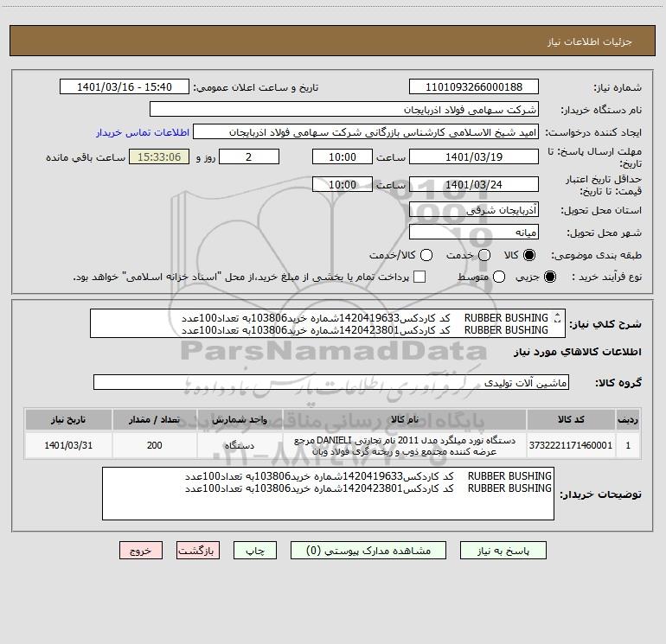The height and width of the screenshot is (644, 666).
Task: Select the خدمت radio button
Action: coord(484,255)
